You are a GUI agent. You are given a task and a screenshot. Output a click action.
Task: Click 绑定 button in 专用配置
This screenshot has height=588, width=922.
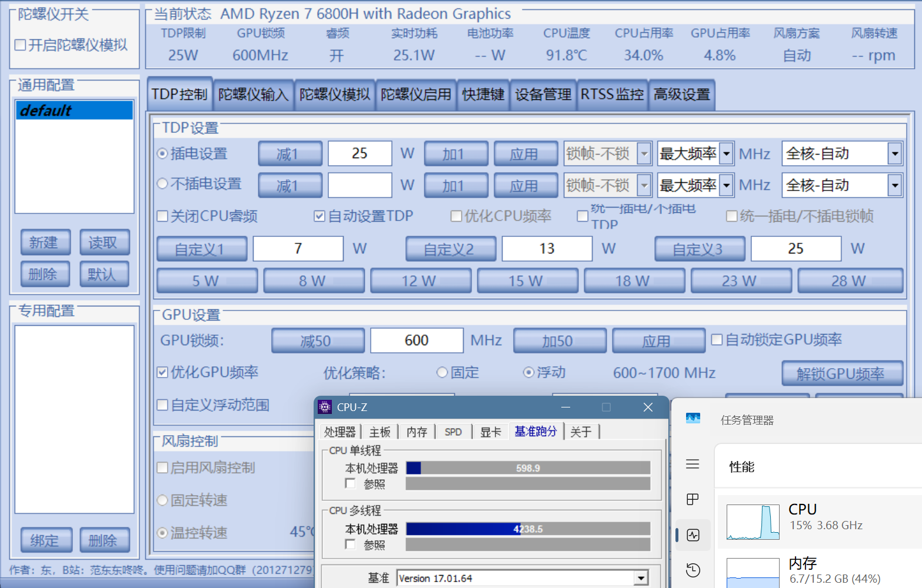[46, 540]
